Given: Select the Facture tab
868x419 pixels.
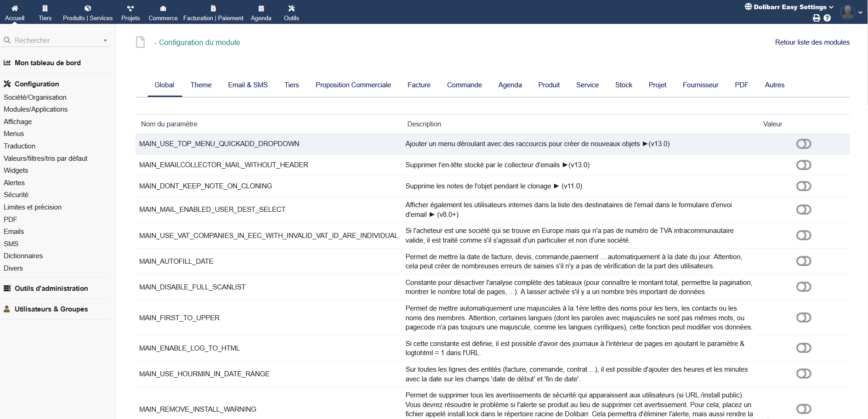Looking at the screenshot, I should click(419, 85).
